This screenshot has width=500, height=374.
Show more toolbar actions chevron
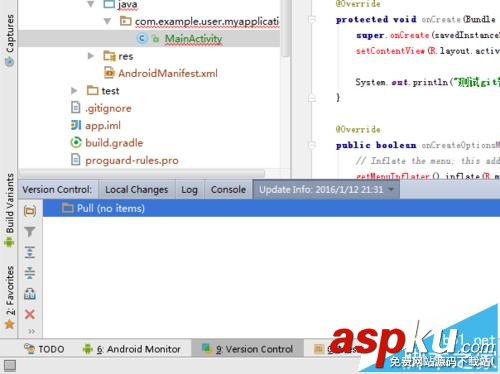tap(31, 331)
